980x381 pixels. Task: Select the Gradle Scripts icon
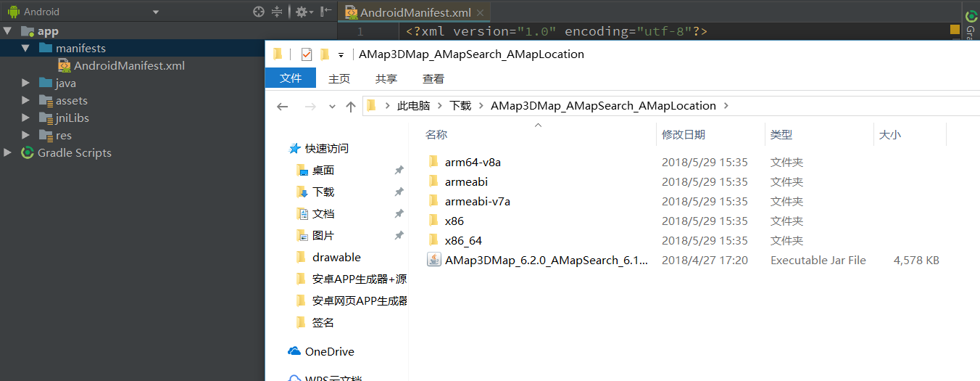coord(28,152)
